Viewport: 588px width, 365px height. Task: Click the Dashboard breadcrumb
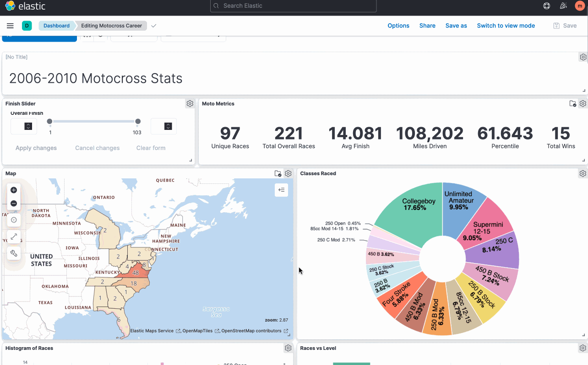pos(56,26)
